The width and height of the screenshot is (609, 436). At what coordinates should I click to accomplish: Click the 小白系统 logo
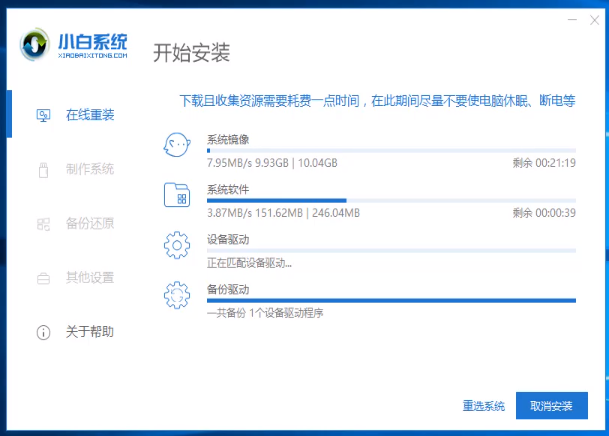tap(74, 47)
